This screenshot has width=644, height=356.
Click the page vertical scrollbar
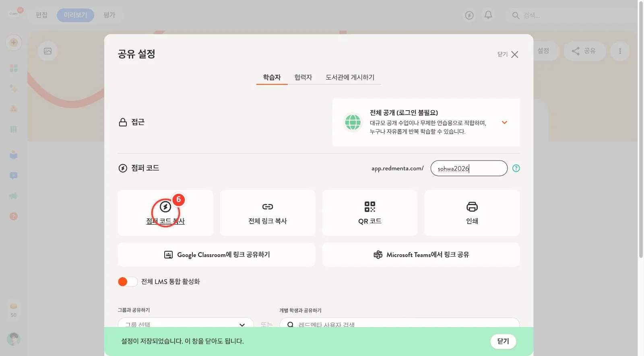(641, 129)
